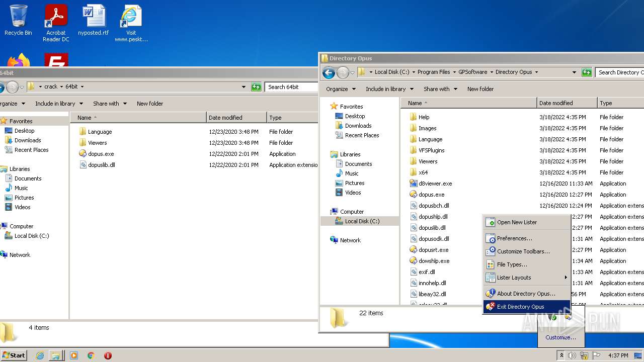Open Include in library dropdown, 64bit window

coord(59,104)
